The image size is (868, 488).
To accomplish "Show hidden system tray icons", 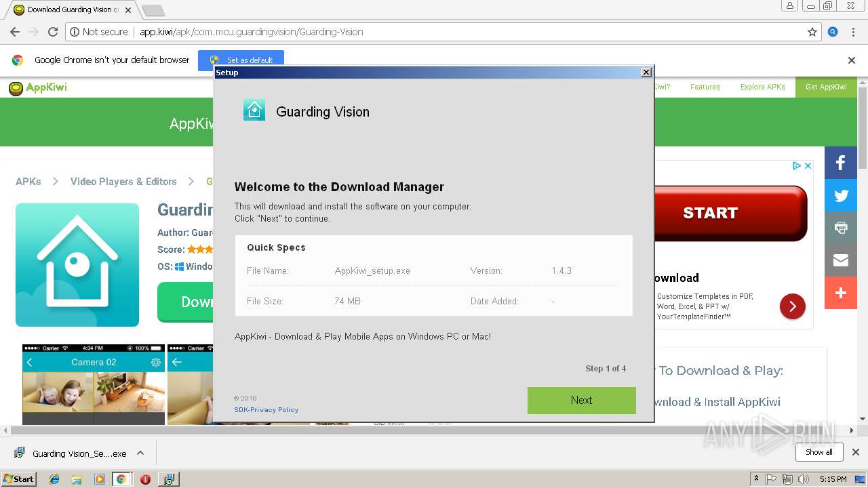I will point(756,479).
